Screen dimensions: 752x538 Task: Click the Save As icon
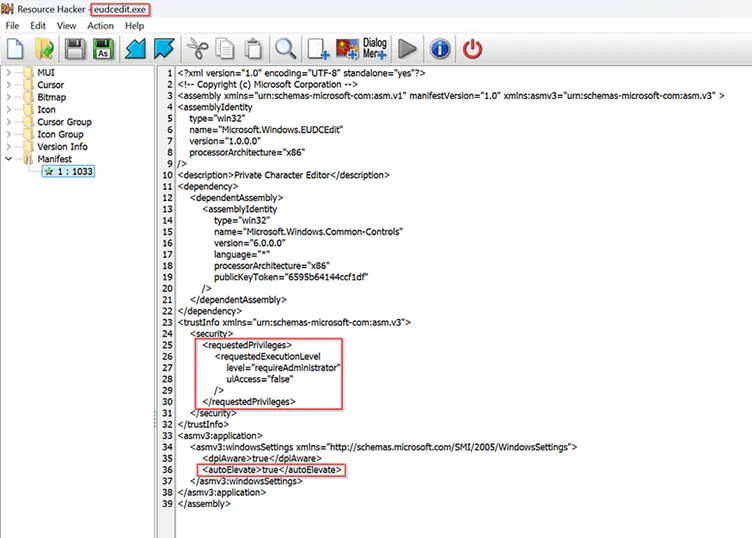(102, 48)
